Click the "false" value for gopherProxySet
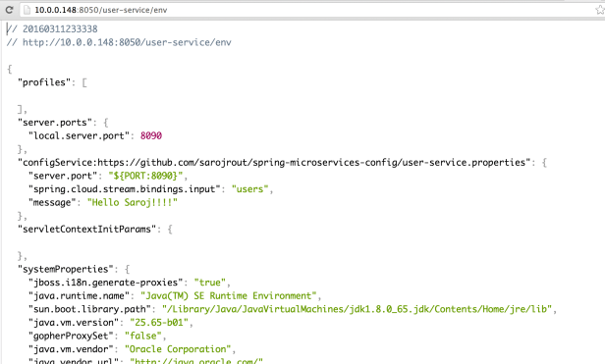The height and width of the screenshot is (364, 605). tap(143, 337)
